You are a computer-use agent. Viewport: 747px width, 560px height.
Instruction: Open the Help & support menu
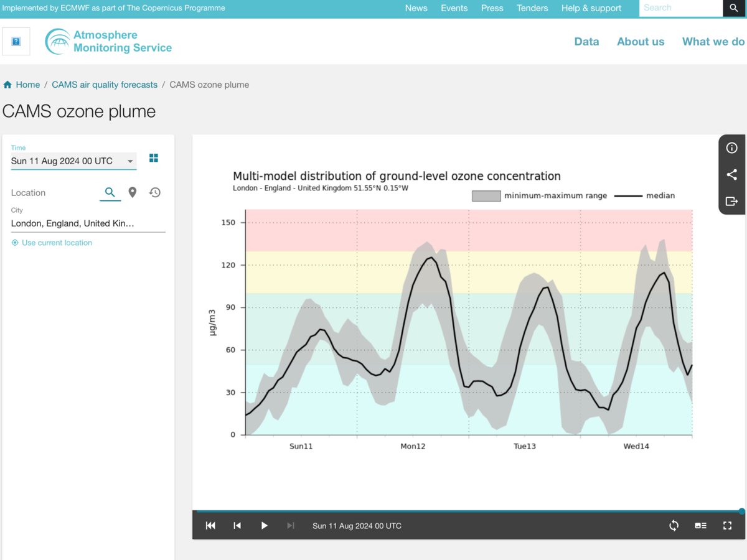coord(591,8)
